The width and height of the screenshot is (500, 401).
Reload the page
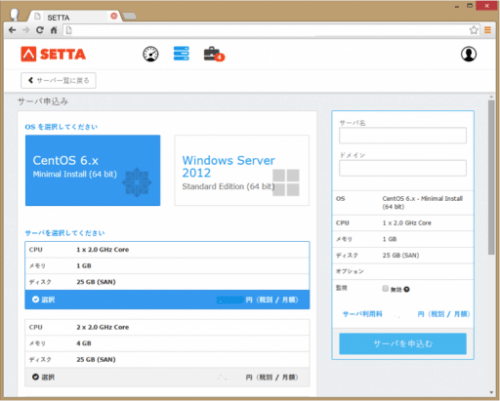pos(40,30)
